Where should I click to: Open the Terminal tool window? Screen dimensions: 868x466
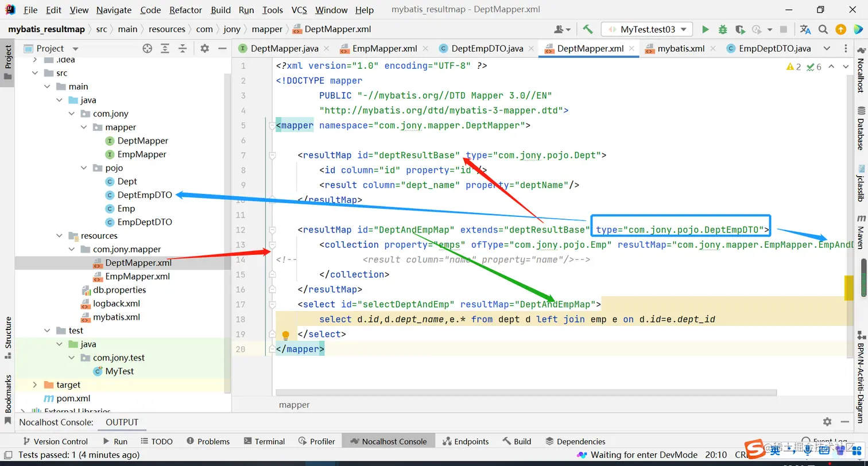(264, 441)
